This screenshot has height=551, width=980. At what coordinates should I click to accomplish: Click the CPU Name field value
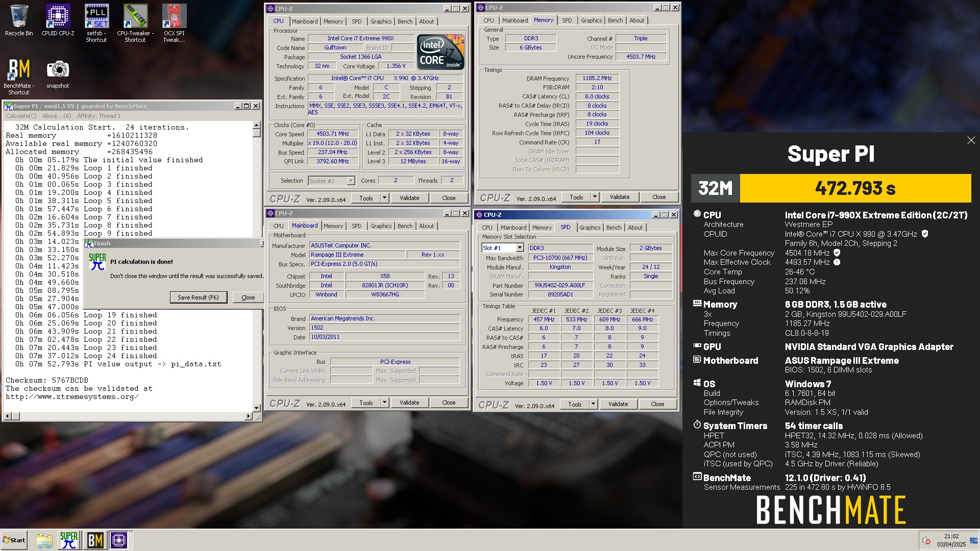(x=360, y=38)
